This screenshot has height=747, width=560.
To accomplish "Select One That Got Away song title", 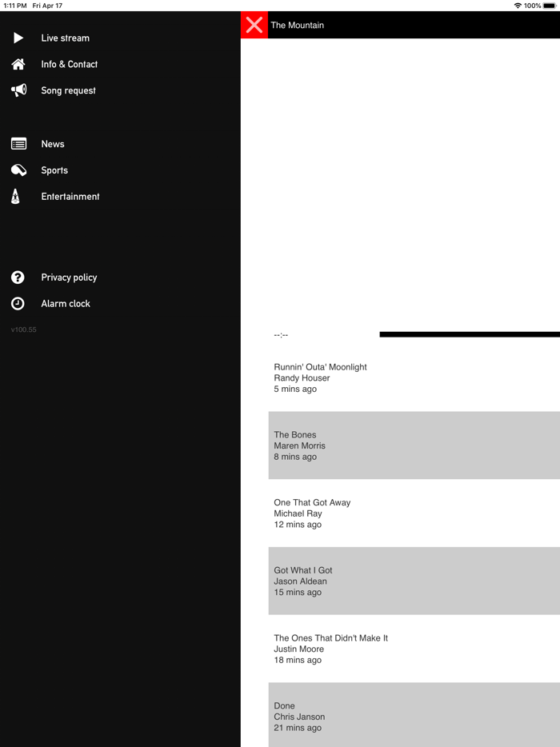I will [x=312, y=502].
